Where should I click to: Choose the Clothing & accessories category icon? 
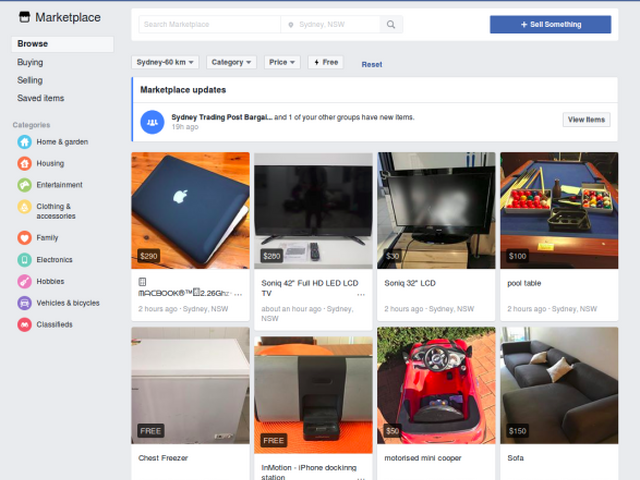pos(24,207)
